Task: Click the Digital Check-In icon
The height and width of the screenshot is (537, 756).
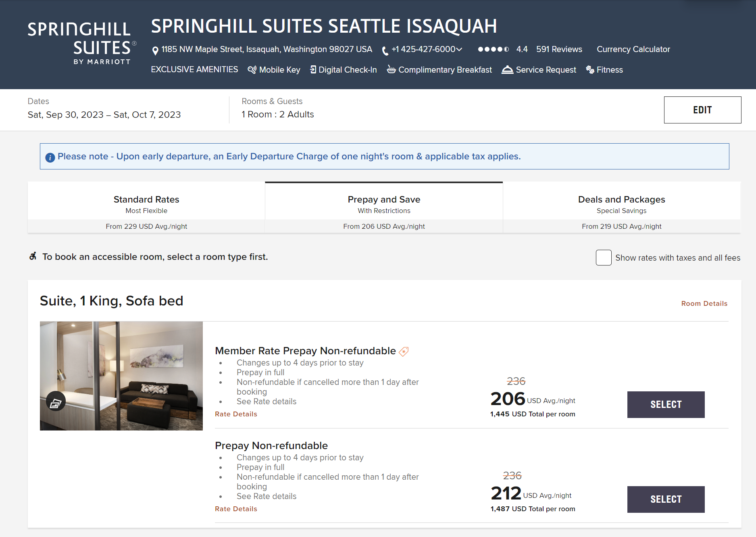Action: [312, 69]
